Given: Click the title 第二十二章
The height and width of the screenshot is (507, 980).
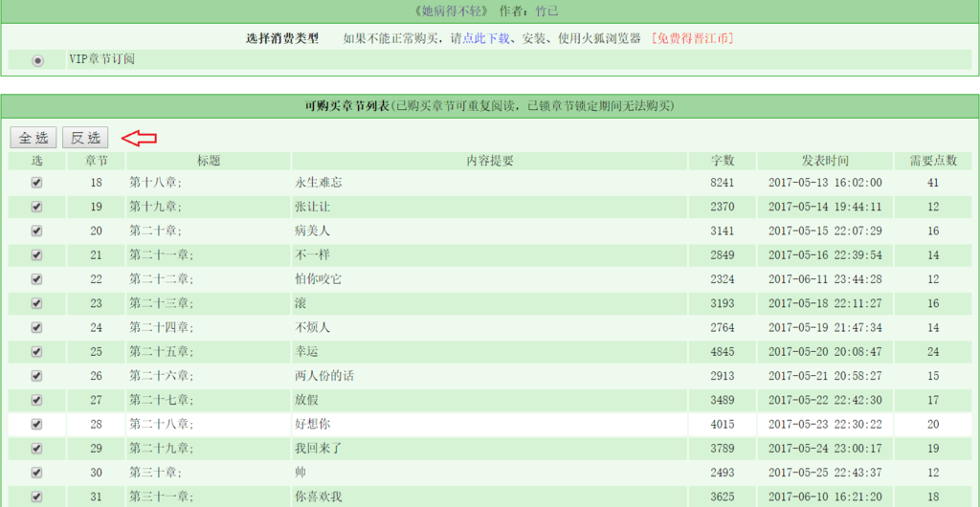Looking at the screenshot, I should coord(161,279).
